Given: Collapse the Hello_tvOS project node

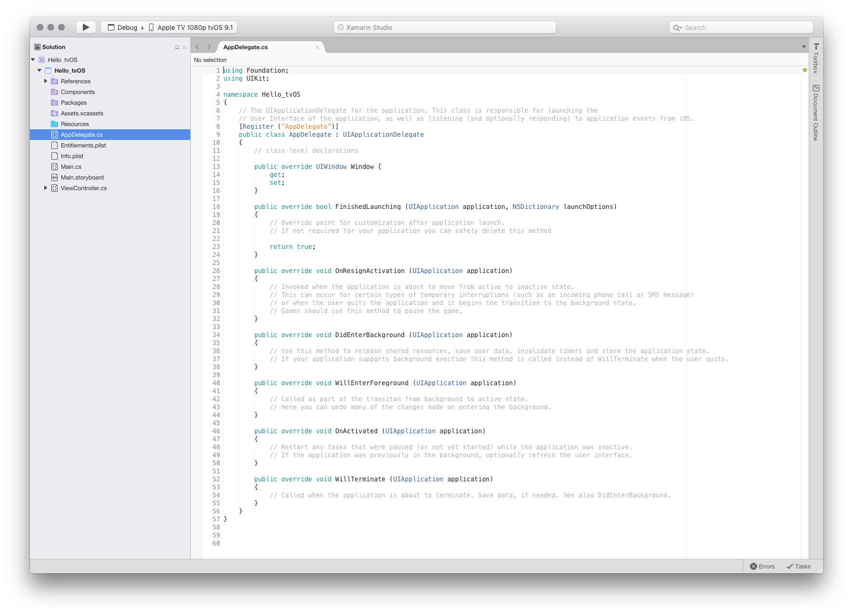Looking at the screenshot, I should pos(40,71).
